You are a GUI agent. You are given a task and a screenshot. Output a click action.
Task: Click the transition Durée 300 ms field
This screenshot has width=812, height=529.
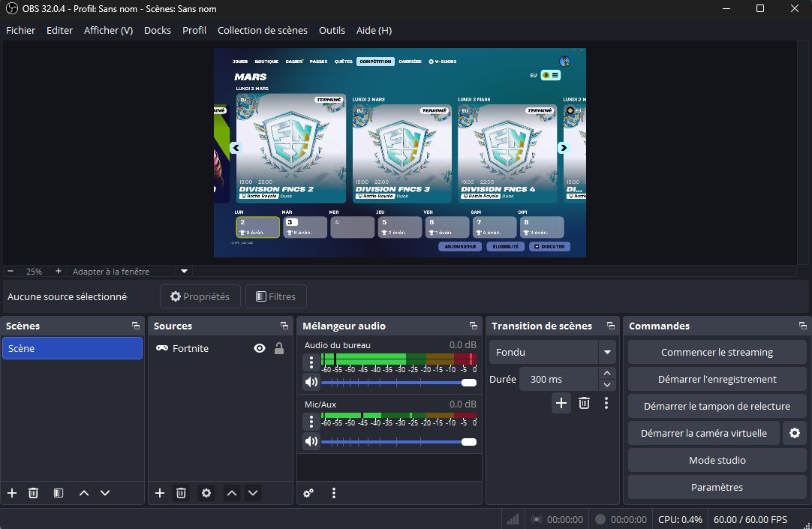pyautogui.click(x=559, y=379)
